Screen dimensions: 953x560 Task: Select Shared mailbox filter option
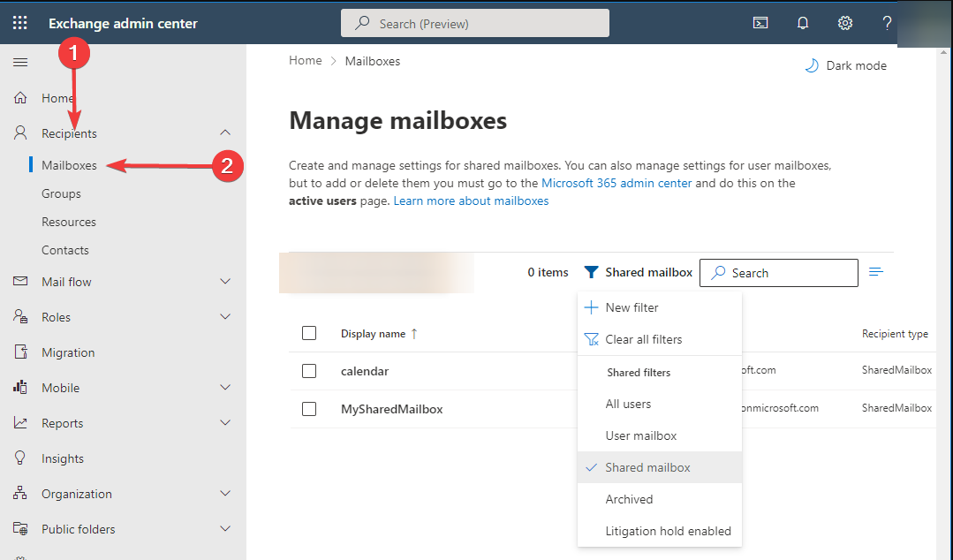click(x=660, y=467)
